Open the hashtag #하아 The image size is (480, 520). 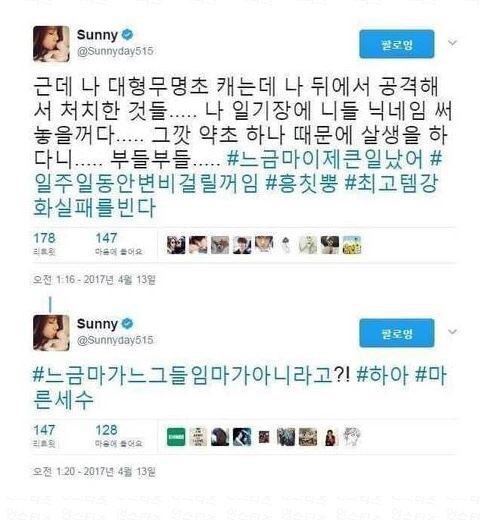382,375
